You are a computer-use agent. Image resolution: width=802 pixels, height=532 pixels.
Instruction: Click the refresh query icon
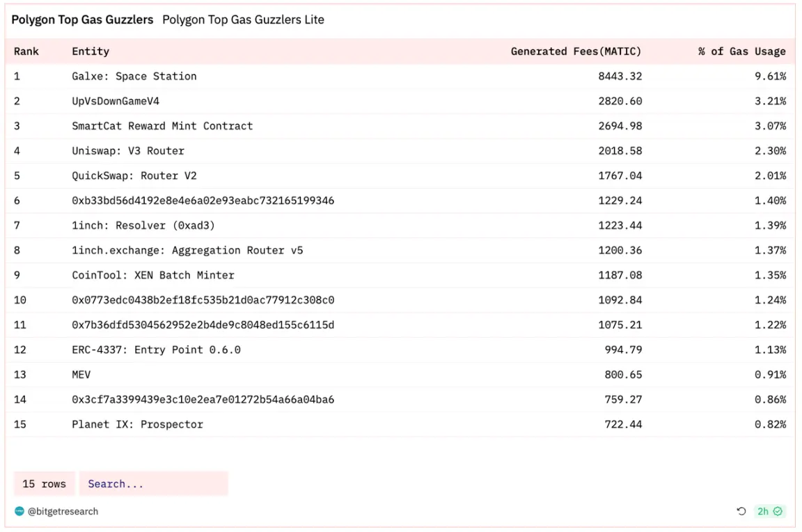[741, 512]
